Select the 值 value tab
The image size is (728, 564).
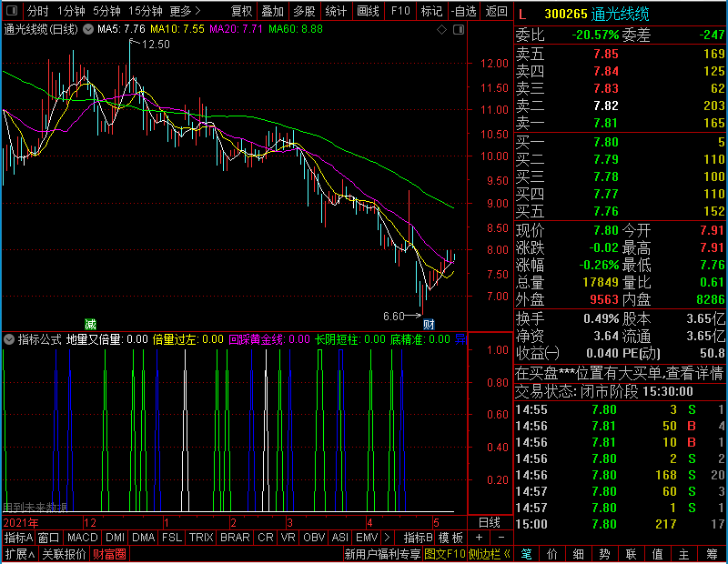657,554
